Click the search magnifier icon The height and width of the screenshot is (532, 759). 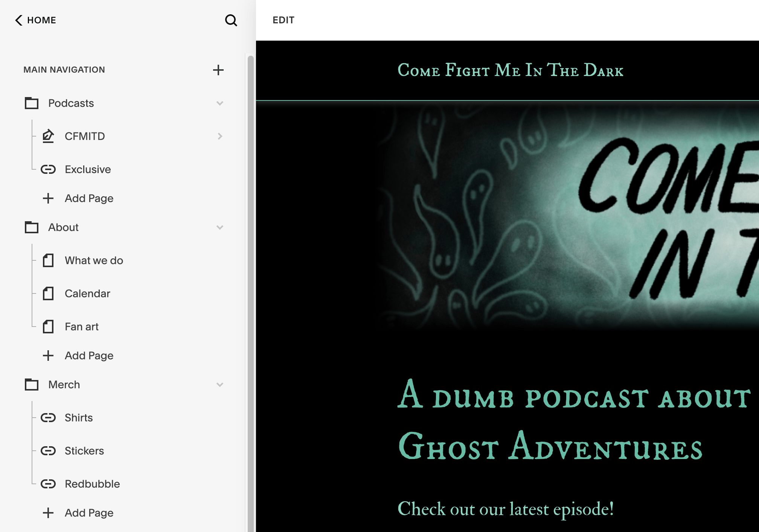point(231,20)
